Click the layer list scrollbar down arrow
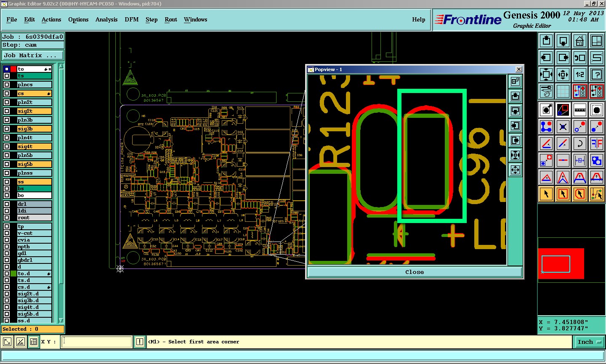Viewport: 606px width, 364px height. coord(61,320)
